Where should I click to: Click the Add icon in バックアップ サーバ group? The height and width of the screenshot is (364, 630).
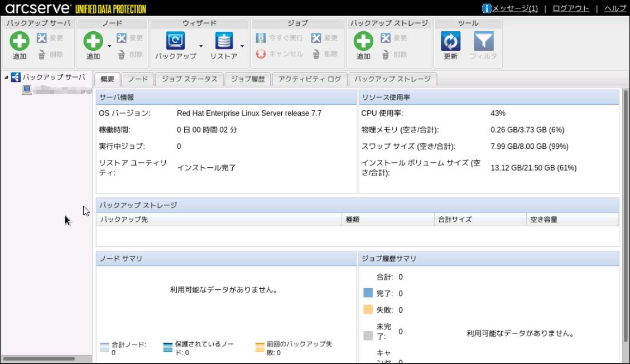20,41
